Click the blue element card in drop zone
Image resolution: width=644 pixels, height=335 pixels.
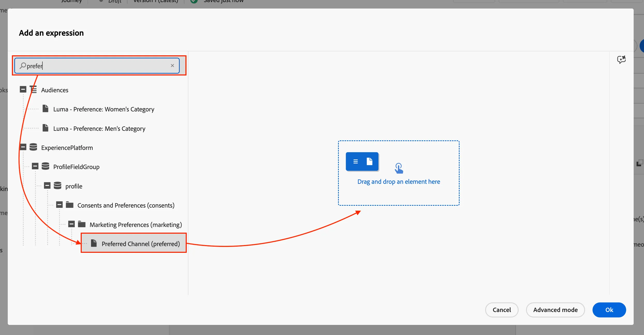362,162
